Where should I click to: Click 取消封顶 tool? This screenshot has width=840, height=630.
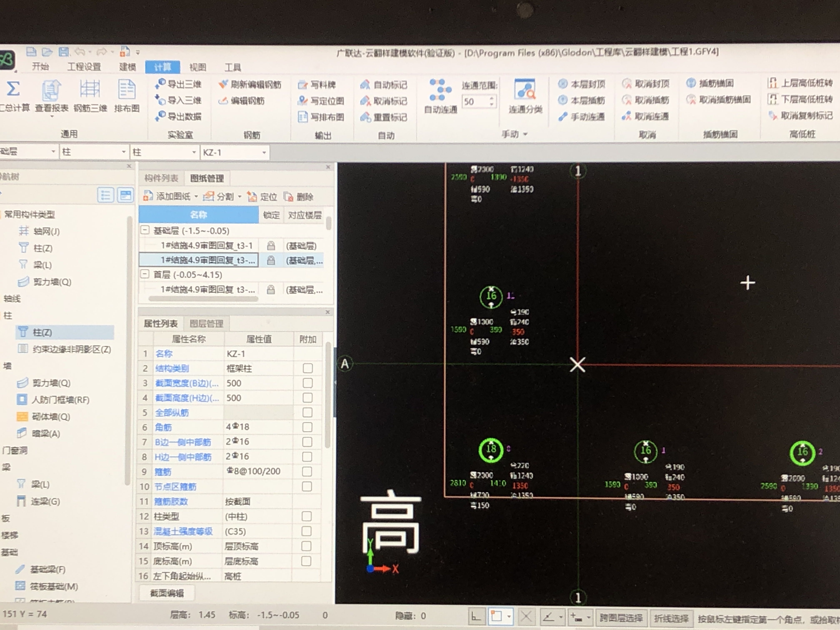[646, 84]
